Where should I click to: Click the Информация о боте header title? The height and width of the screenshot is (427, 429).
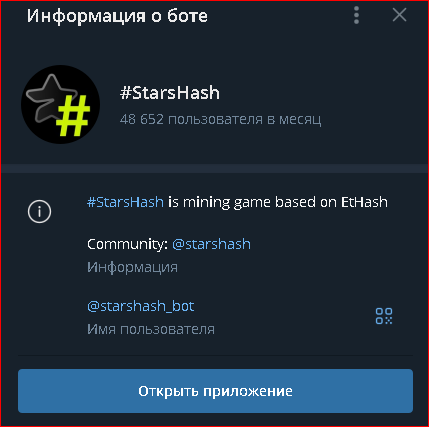point(117,16)
